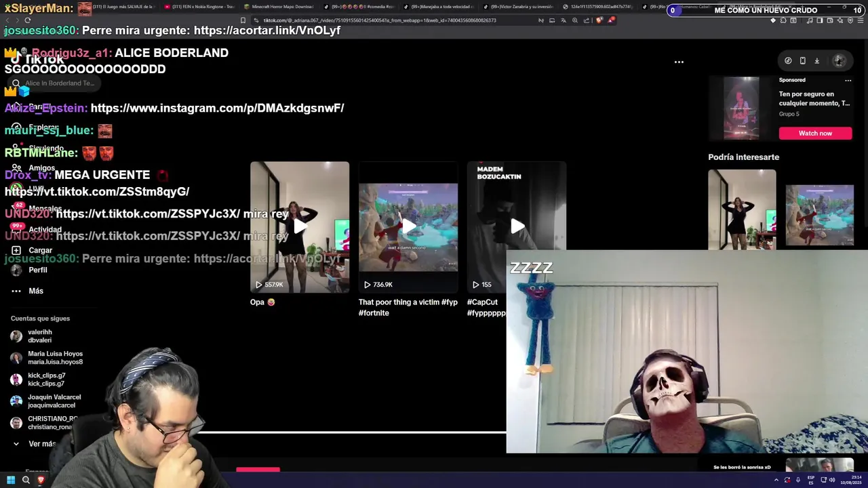
Task: Open the sponsored Grupo 5 ad thumbnail
Action: pyautogui.click(x=741, y=108)
